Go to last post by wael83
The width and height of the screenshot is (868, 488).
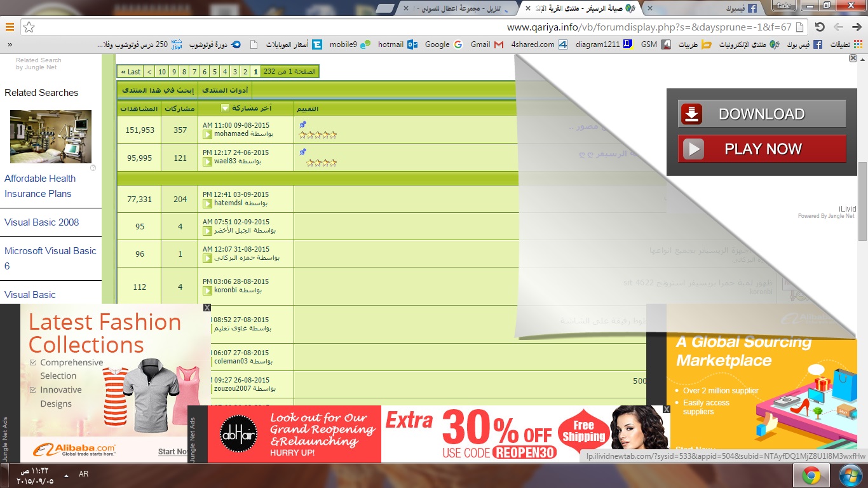coord(207,161)
